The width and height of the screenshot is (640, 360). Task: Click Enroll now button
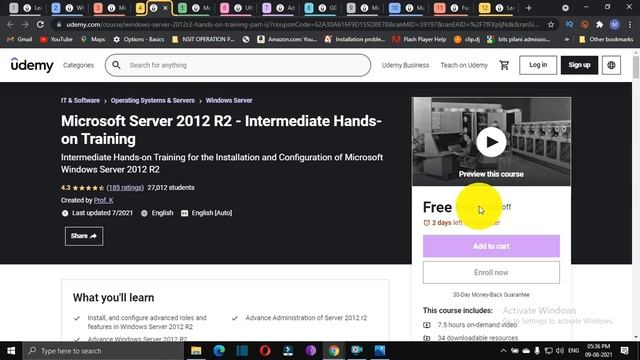coord(491,272)
